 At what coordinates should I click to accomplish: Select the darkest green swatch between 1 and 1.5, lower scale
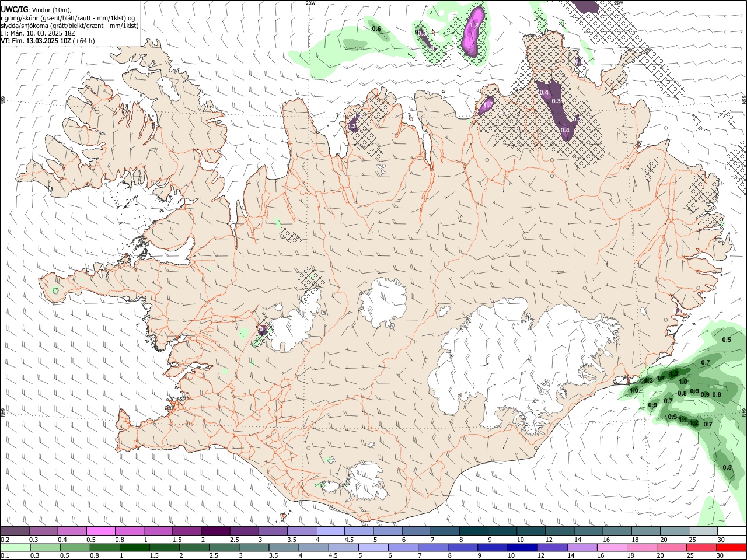(135, 547)
